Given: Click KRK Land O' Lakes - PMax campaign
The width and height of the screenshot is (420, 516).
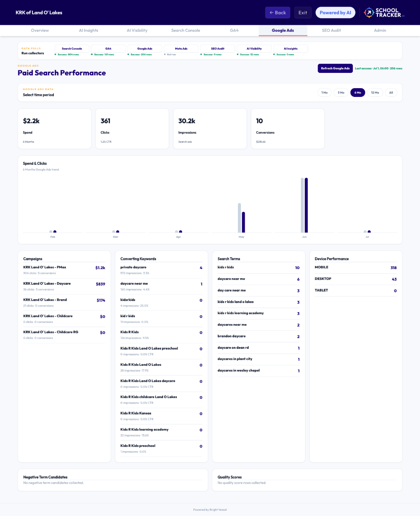Looking at the screenshot, I should click(64, 270).
